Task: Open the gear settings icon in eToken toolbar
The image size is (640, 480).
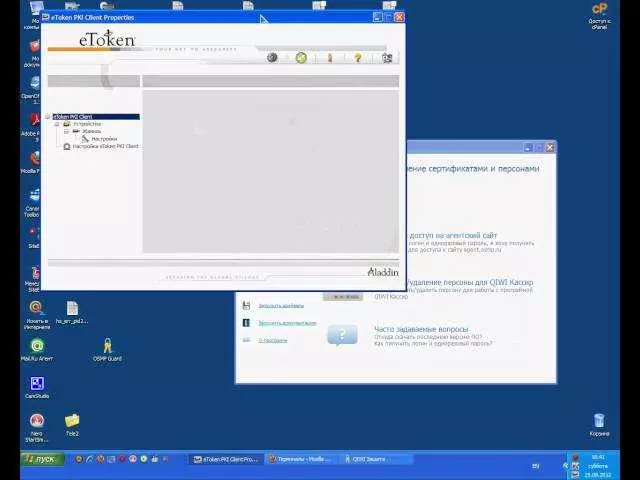Action: [272, 58]
